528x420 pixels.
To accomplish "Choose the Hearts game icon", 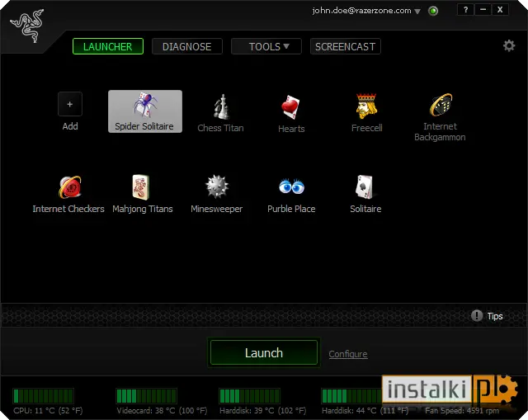I will 290,107.
